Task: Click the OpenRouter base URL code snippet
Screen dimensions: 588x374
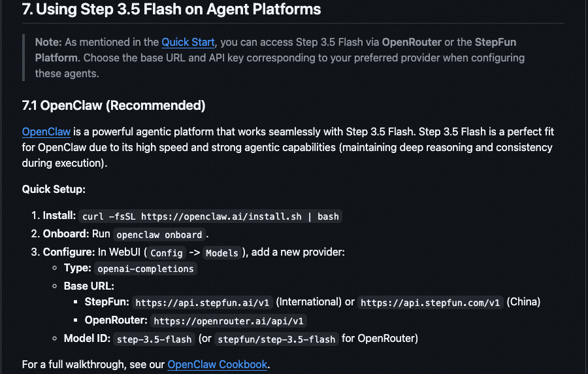Action: [x=229, y=321]
